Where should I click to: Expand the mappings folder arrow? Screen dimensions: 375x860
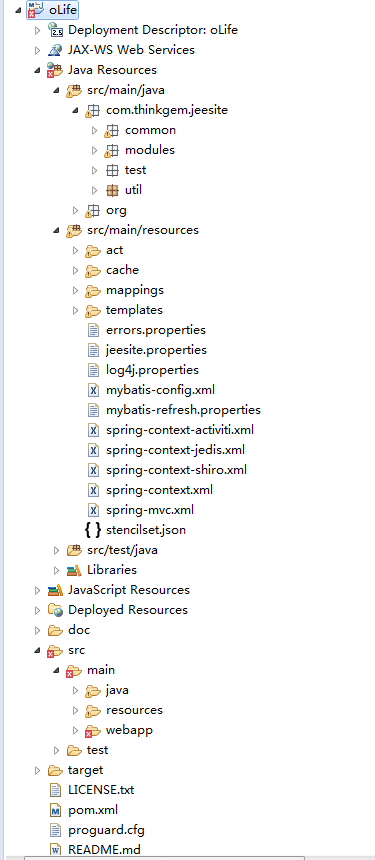click(76, 290)
